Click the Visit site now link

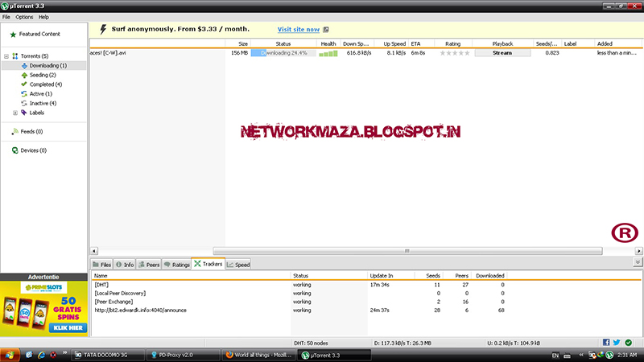click(299, 30)
